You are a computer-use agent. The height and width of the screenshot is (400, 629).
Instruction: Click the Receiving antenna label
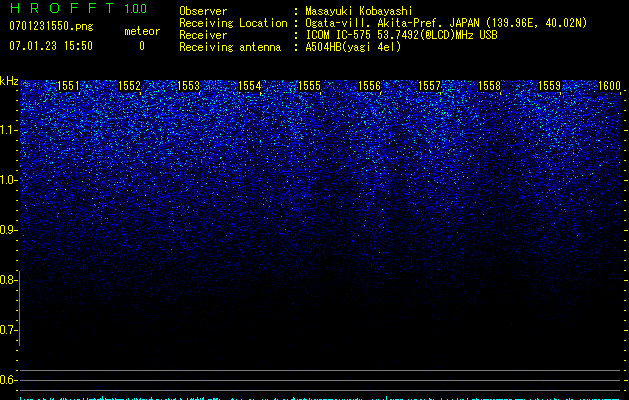coord(230,47)
